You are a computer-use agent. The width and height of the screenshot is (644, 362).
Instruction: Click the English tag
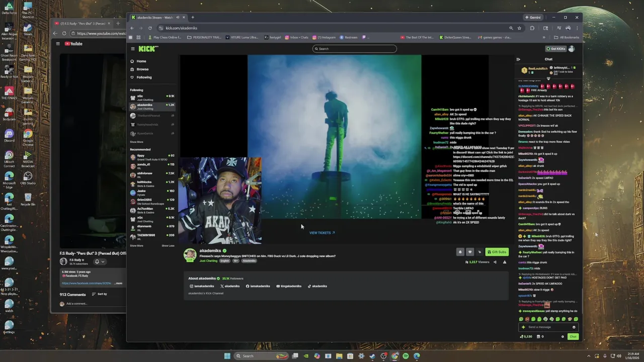click(224, 261)
